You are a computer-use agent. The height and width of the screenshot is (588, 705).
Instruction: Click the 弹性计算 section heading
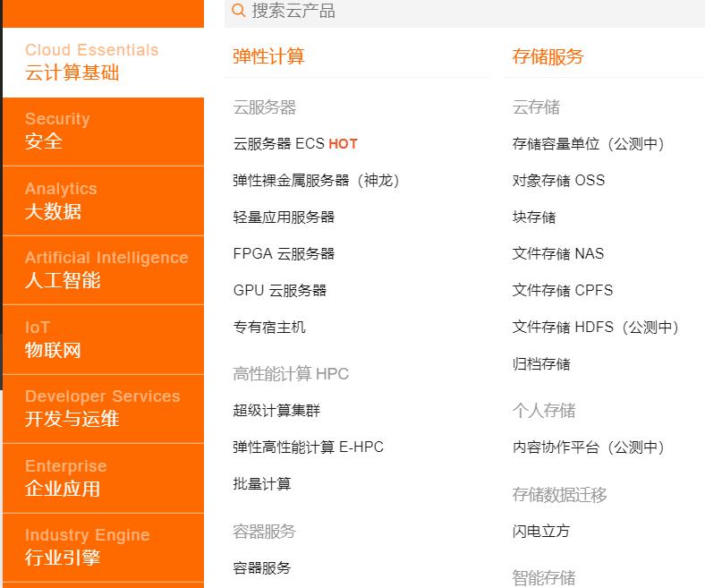268,56
